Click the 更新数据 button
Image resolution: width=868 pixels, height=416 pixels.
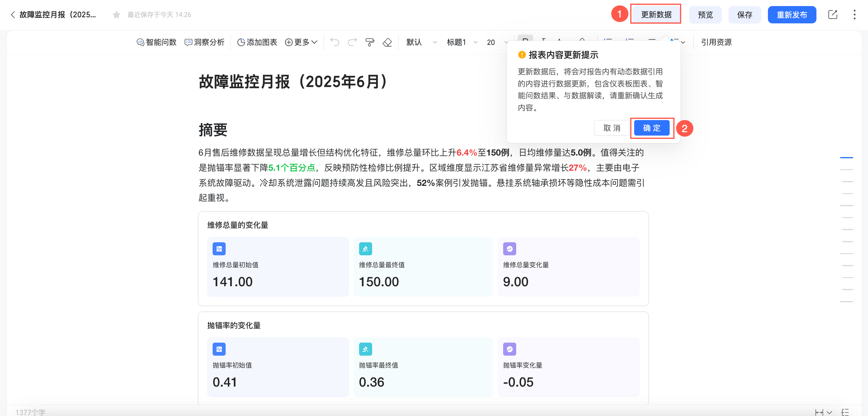click(656, 15)
